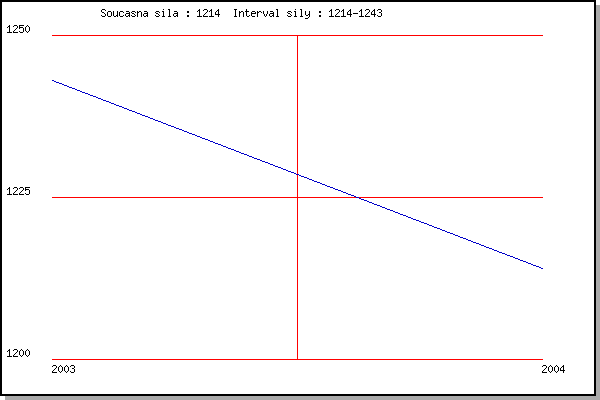The image size is (600, 400).
Task: Select the 'Interval sily : 1214-1243' text
Action: (x=308, y=13)
